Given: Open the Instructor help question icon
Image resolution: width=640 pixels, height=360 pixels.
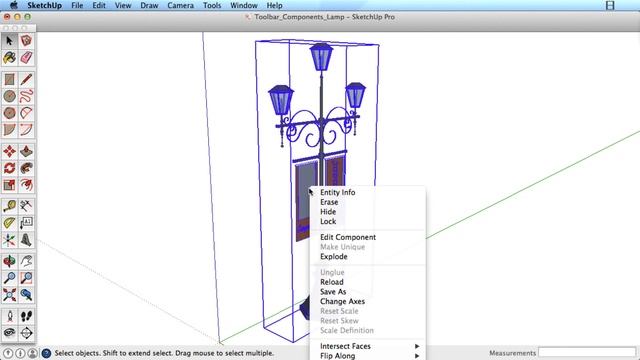Looking at the screenshot, I should (46, 353).
